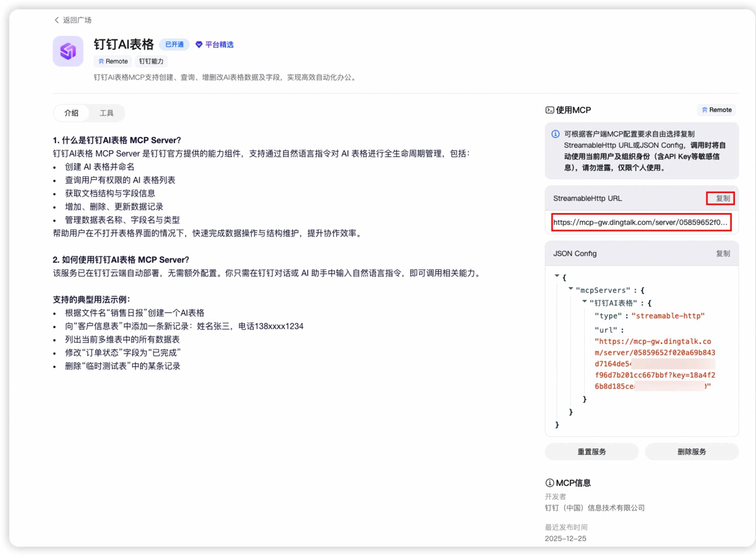The width and height of the screenshot is (756, 556).
Task: Click the JSON key "url"
Action: [x=606, y=330]
